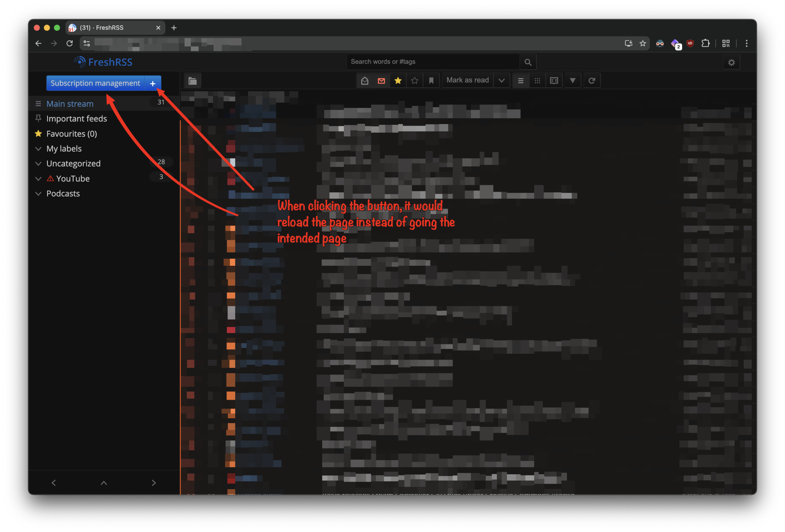Viewport: 785px width, 532px height.
Task: Click Mark as read button
Action: (x=467, y=80)
